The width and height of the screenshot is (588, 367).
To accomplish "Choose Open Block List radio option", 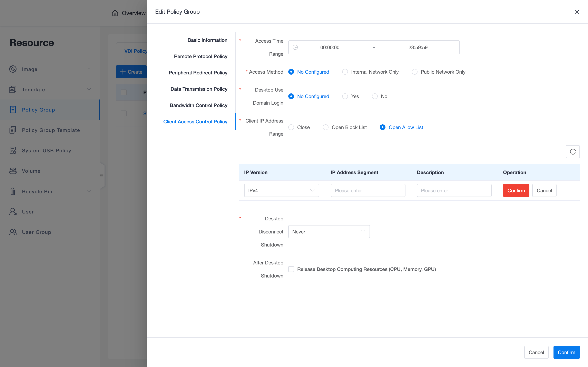I will tap(325, 127).
